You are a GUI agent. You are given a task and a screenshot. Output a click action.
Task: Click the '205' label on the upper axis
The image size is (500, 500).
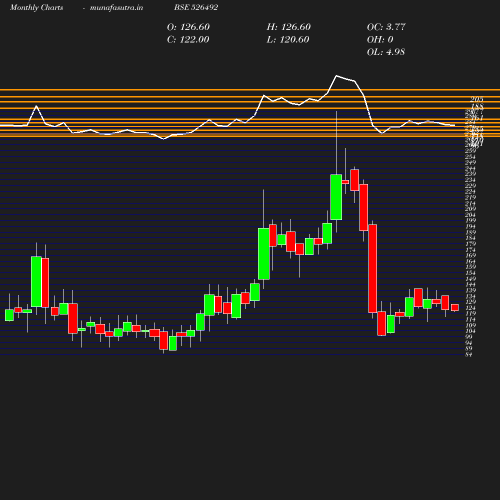[x=477, y=99]
